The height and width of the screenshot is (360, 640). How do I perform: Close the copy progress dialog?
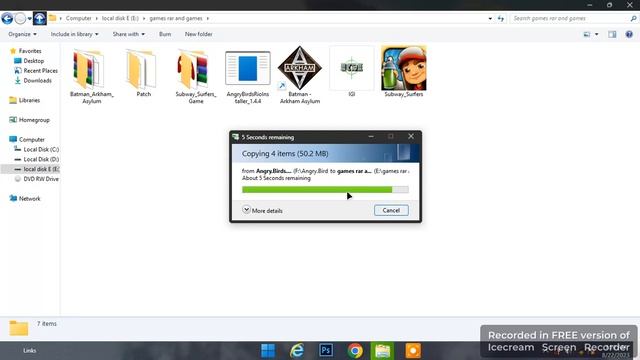(x=411, y=136)
